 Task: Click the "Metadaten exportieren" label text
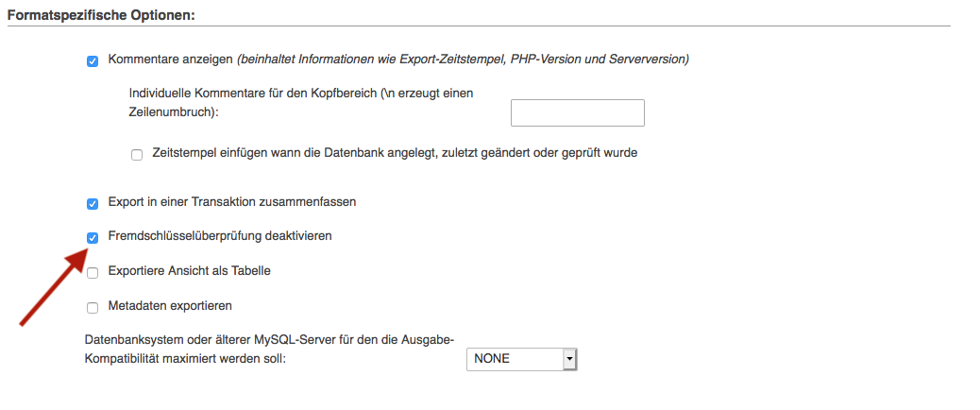tap(170, 306)
